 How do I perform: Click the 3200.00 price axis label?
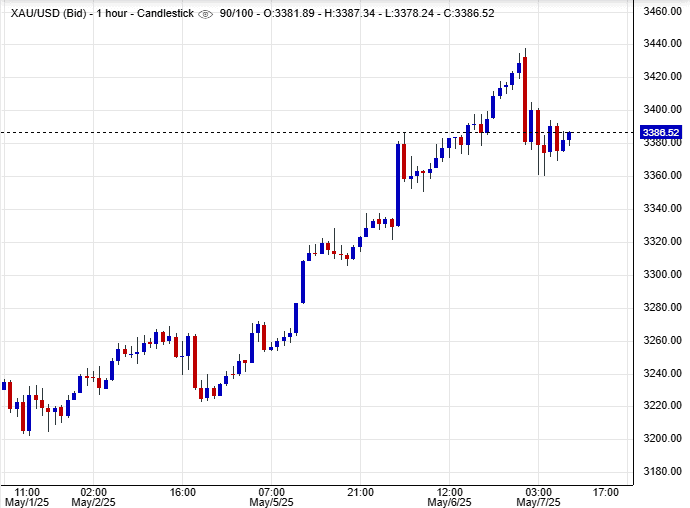[663, 439]
